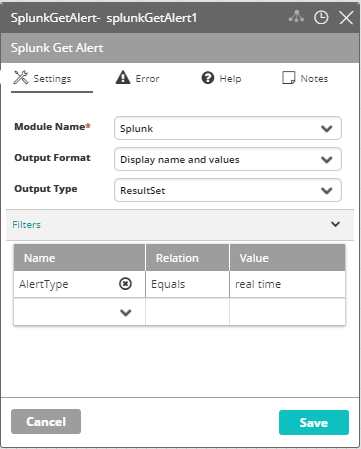Open the Help tab
The image size is (361, 449).
[x=221, y=79]
